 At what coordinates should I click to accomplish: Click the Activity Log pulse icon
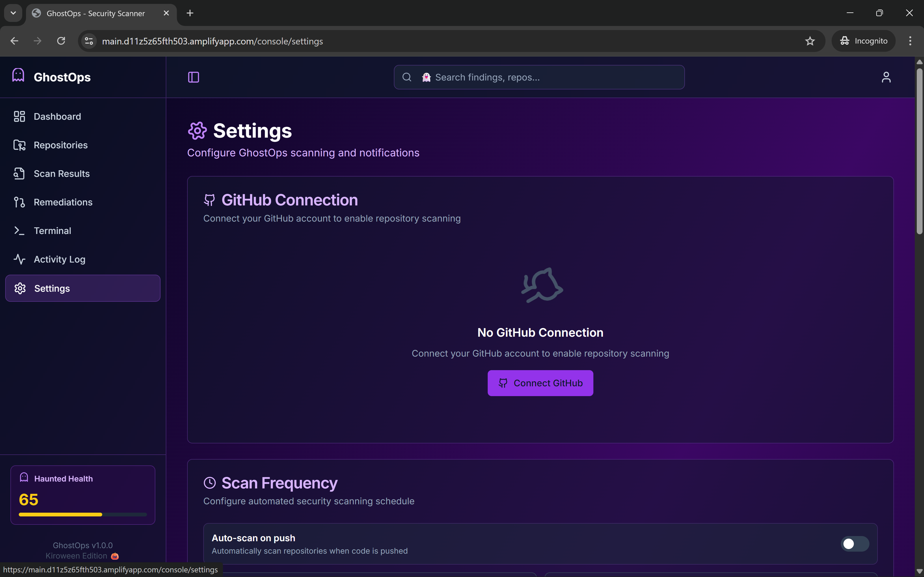pos(19,259)
